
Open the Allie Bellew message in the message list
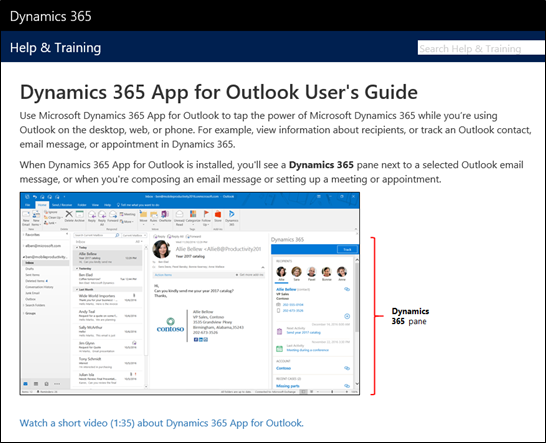108,258
